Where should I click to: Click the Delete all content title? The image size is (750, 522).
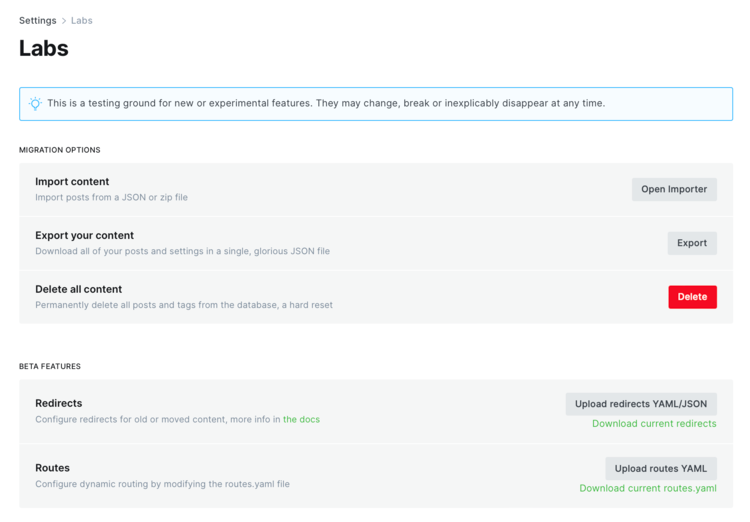coord(78,289)
